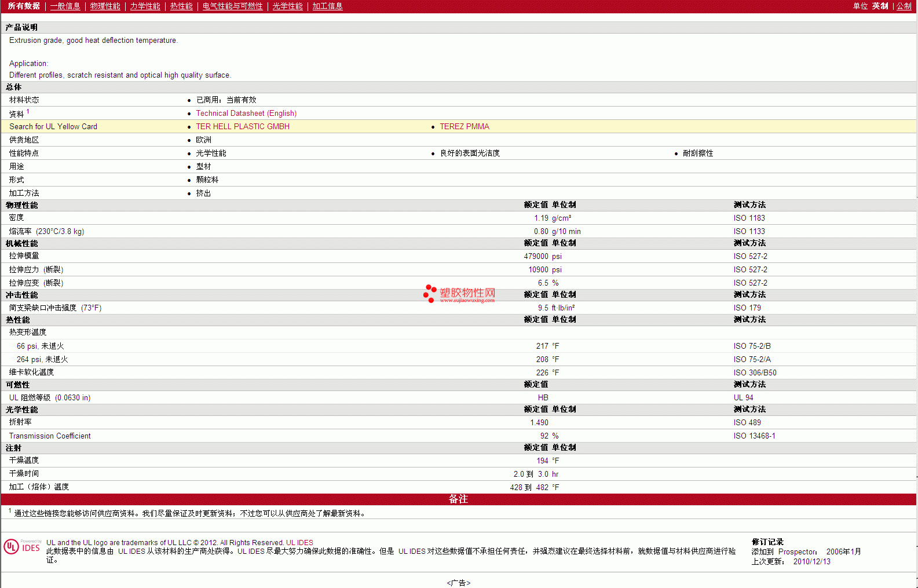The image size is (918, 588).
Task: Select test method ISO 179
Action: [x=747, y=308]
